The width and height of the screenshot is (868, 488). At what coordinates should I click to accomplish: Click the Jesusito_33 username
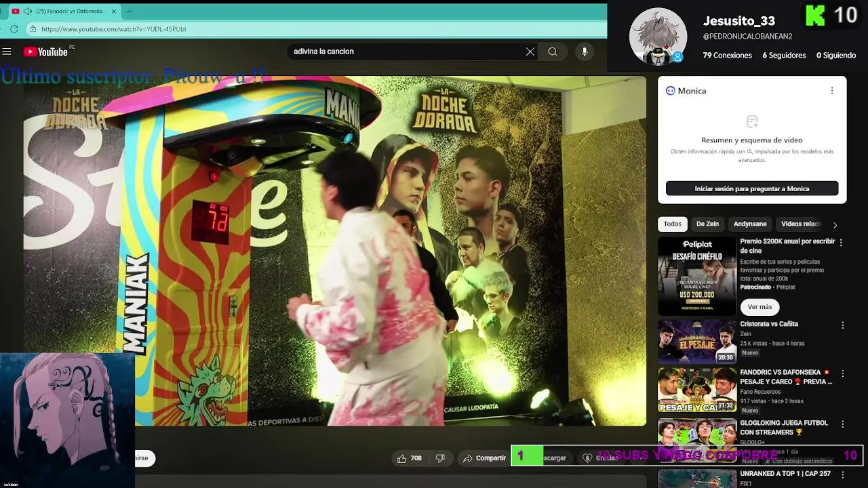739,21
